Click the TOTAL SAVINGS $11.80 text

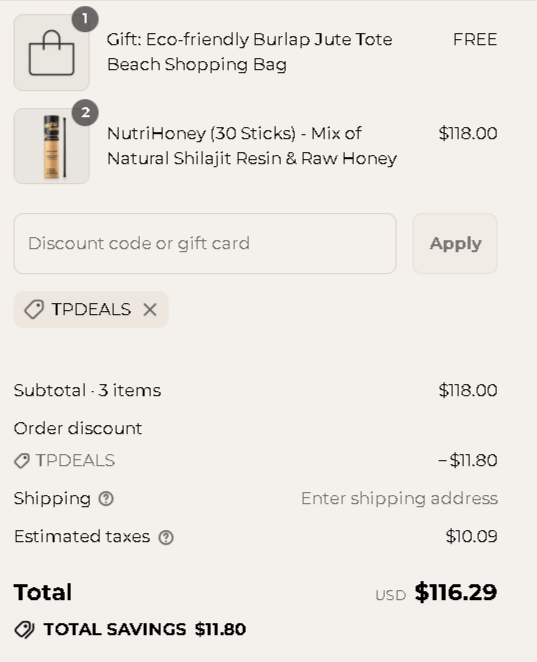click(x=145, y=629)
